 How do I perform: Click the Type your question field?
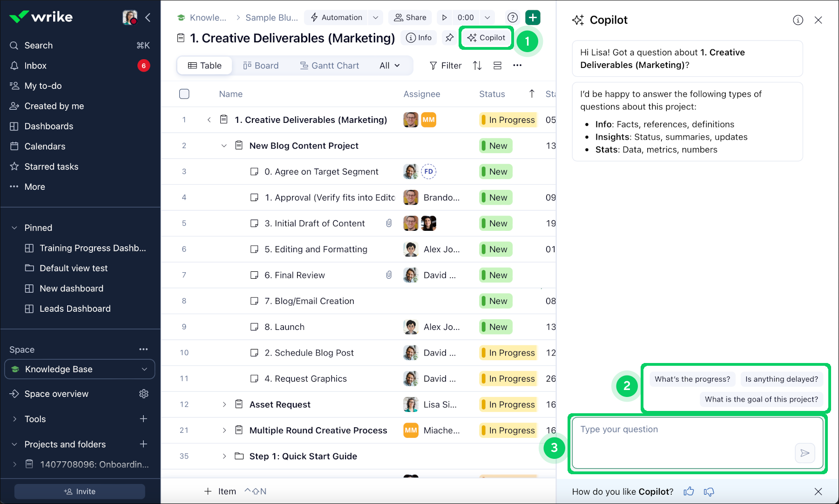pos(697,443)
